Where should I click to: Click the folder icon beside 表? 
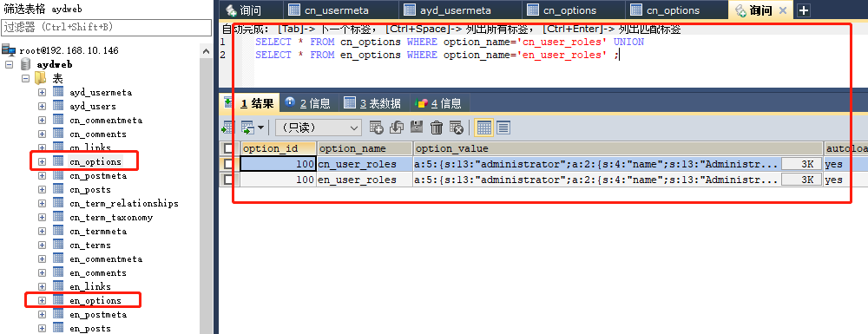tap(41, 79)
